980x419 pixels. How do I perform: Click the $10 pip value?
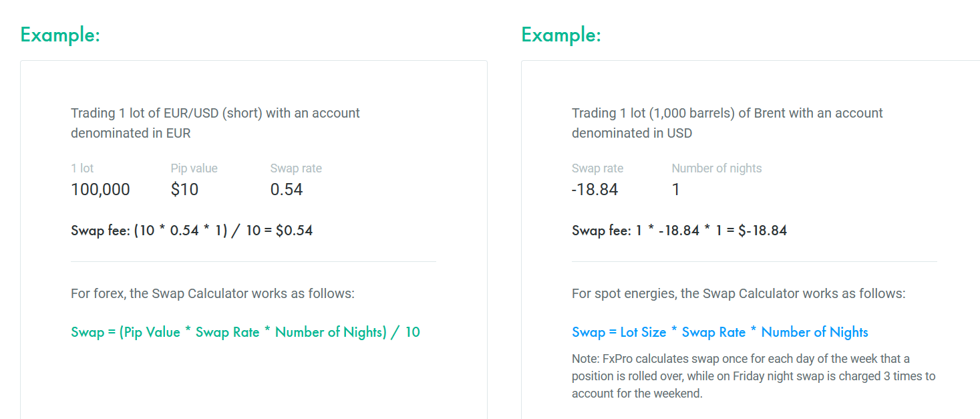(184, 190)
